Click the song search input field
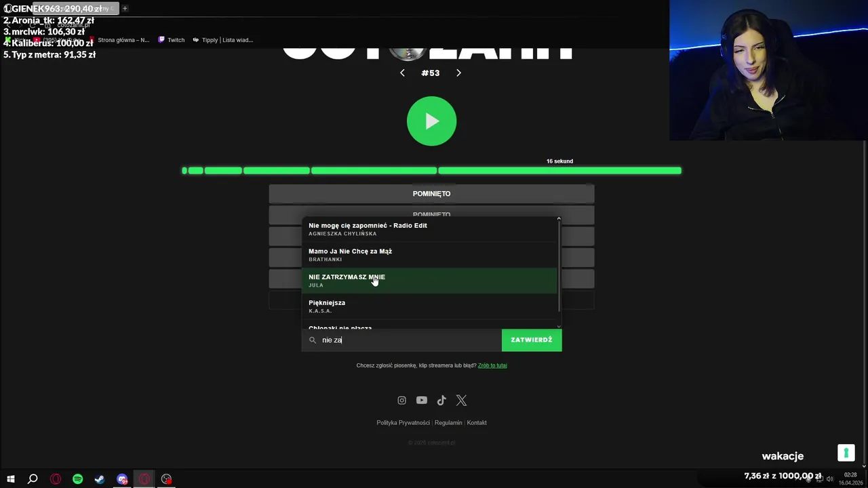Viewport: 868px width, 488px height. point(401,340)
